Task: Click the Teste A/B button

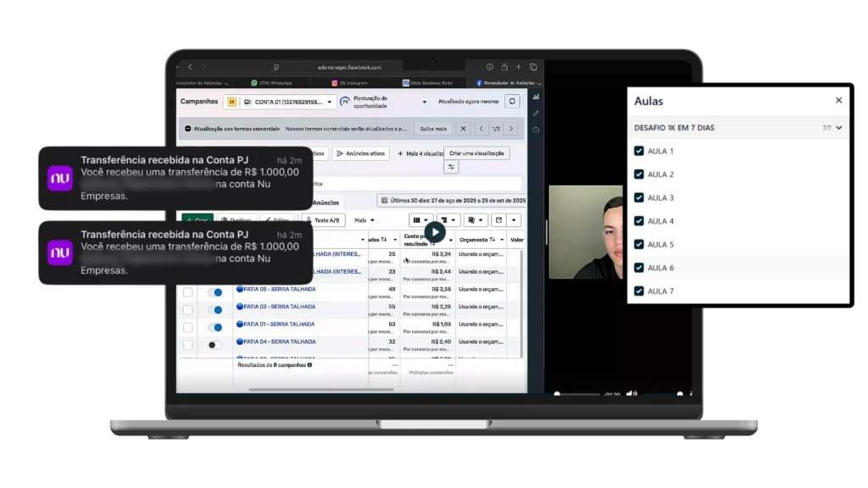Action: tap(323, 220)
